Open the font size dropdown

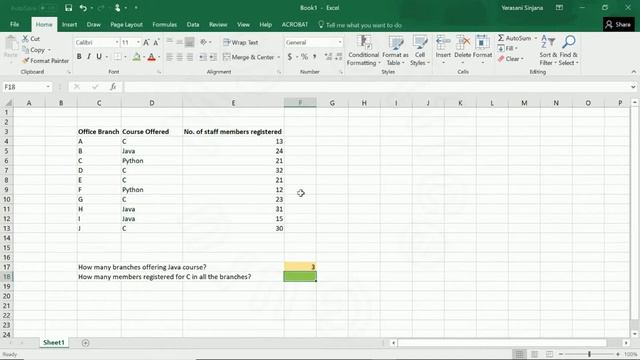point(138,42)
